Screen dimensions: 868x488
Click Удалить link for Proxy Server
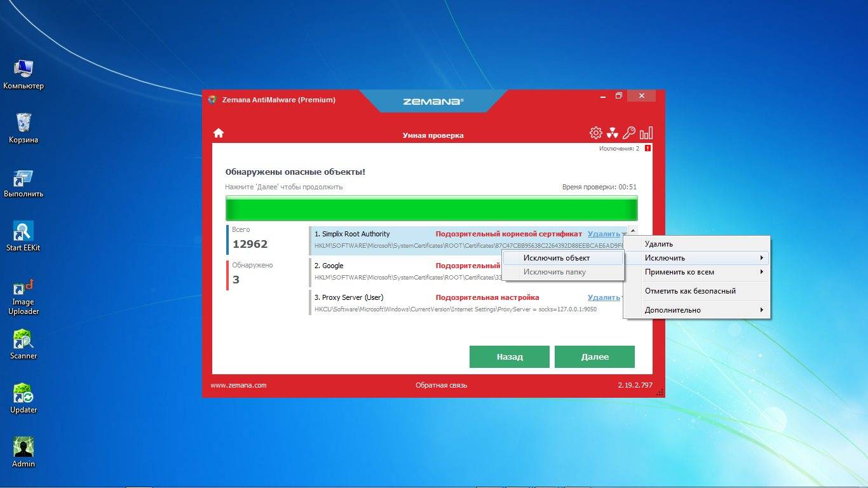tap(604, 297)
